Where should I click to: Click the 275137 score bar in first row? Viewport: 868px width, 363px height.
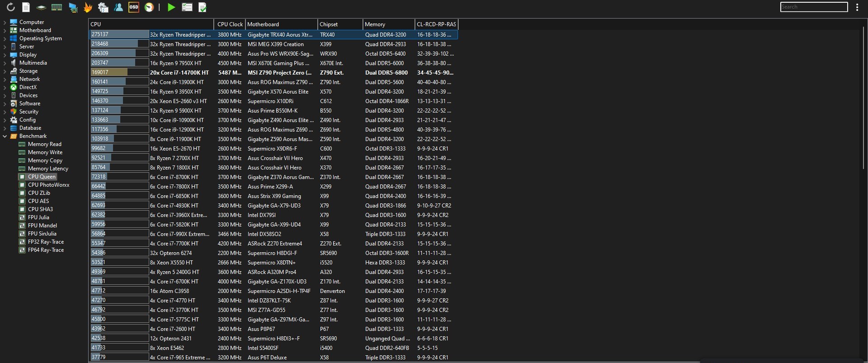119,34
